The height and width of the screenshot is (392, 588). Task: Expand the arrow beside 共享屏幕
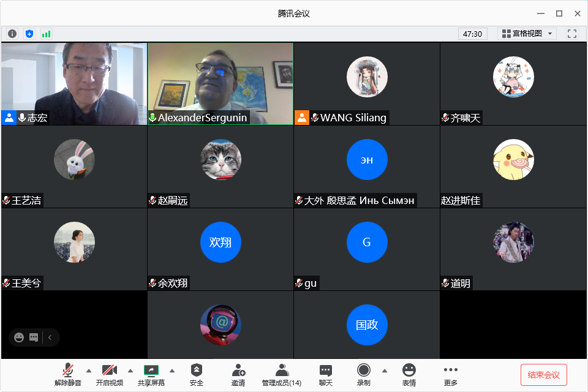click(172, 370)
